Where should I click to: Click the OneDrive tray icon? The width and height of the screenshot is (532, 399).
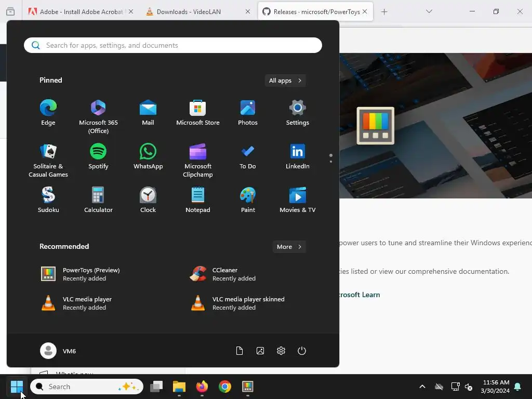point(439,387)
